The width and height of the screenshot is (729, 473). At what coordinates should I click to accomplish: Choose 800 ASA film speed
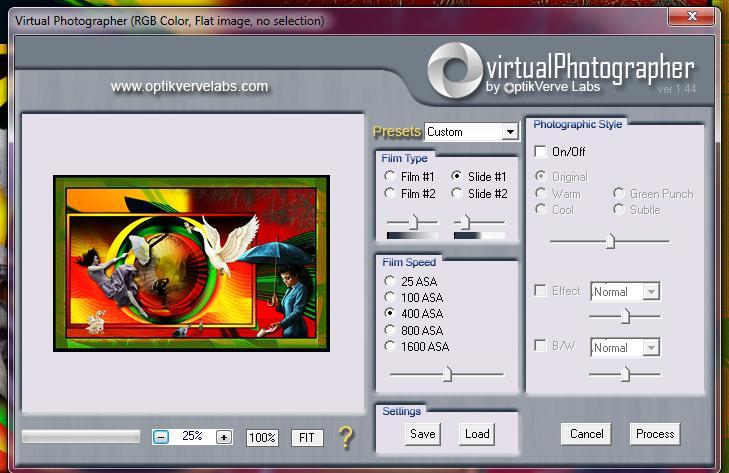[390, 330]
